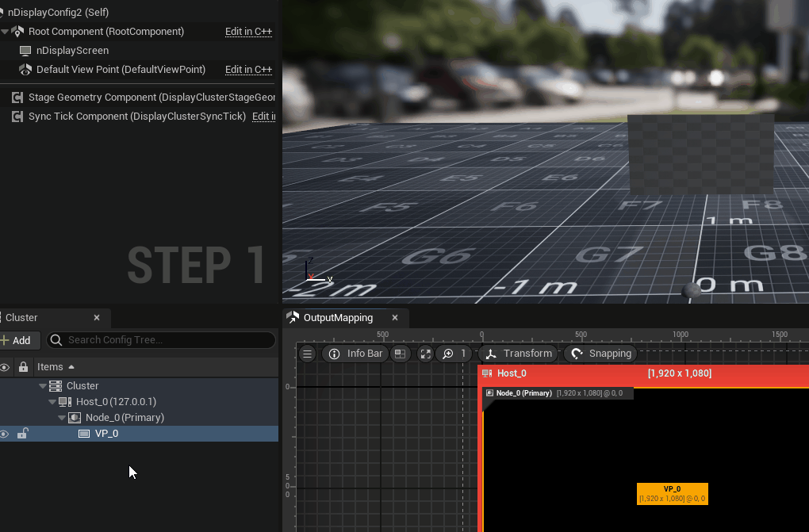Click the zoom to fit icon

[x=426, y=354]
